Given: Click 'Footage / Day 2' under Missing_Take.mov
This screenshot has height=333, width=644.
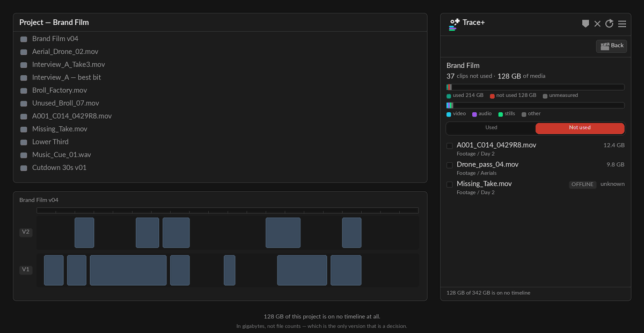Looking at the screenshot, I should tap(475, 192).
